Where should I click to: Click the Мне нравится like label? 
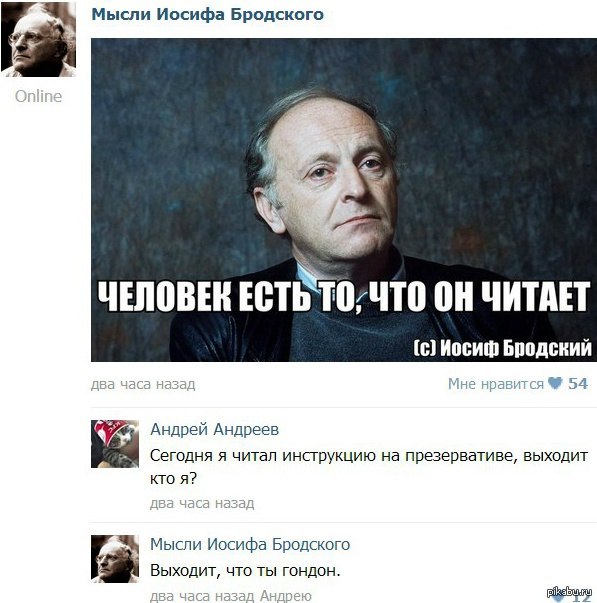[495, 384]
